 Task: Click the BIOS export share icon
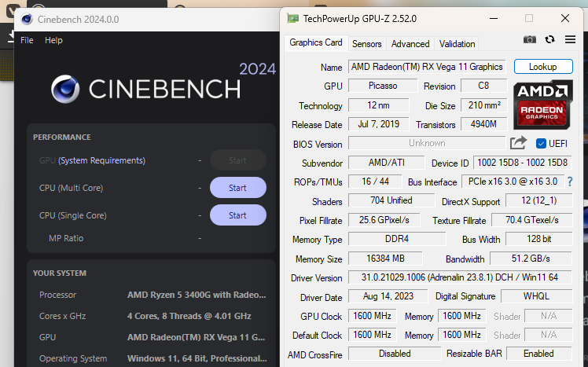pyautogui.click(x=518, y=143)
